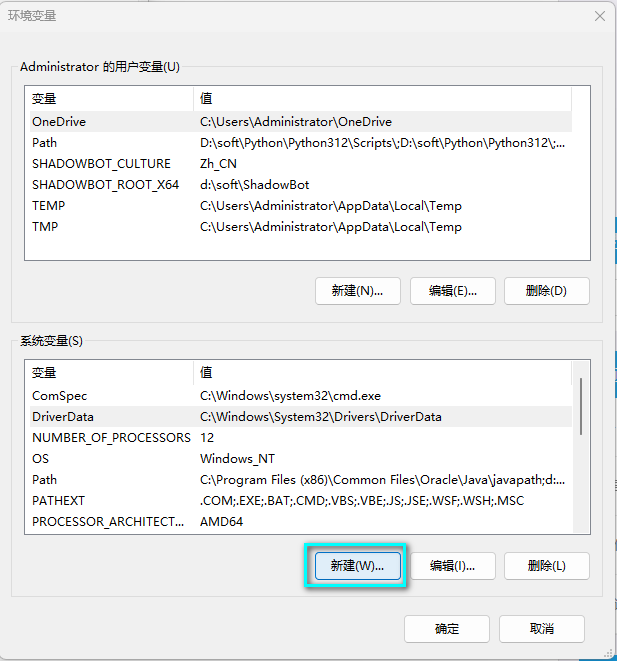This screenshot has height=661, width=617.
Task: Click the d:\soft\ShadowBot value
Action: (x=255, y=185)
